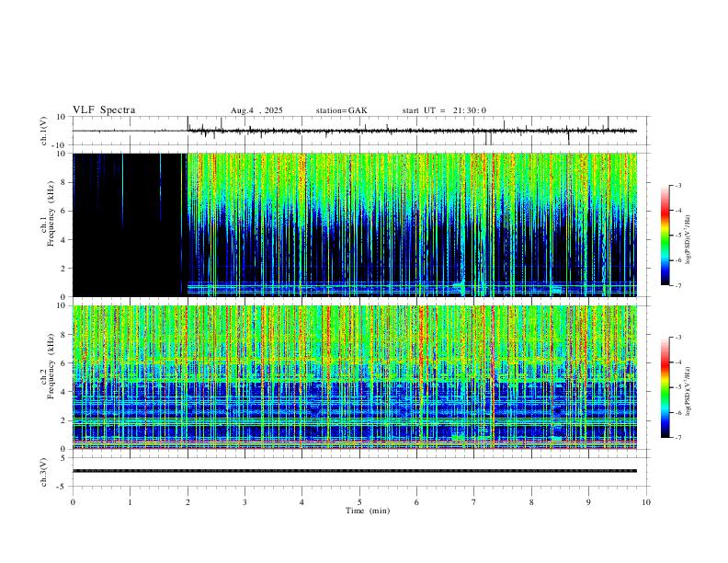Click time axis tick label "1"
728x563 pixels.
[130, 502]
